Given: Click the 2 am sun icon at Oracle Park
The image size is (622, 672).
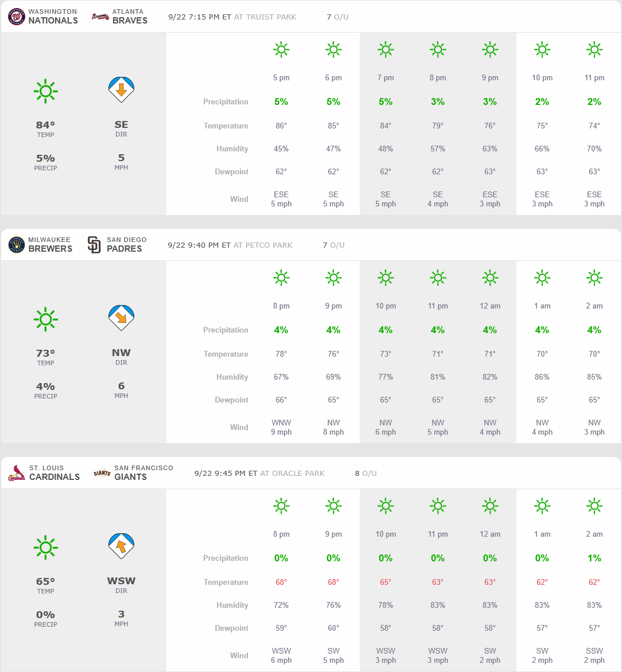Looking at the screenshot, I should click(594, 506).
